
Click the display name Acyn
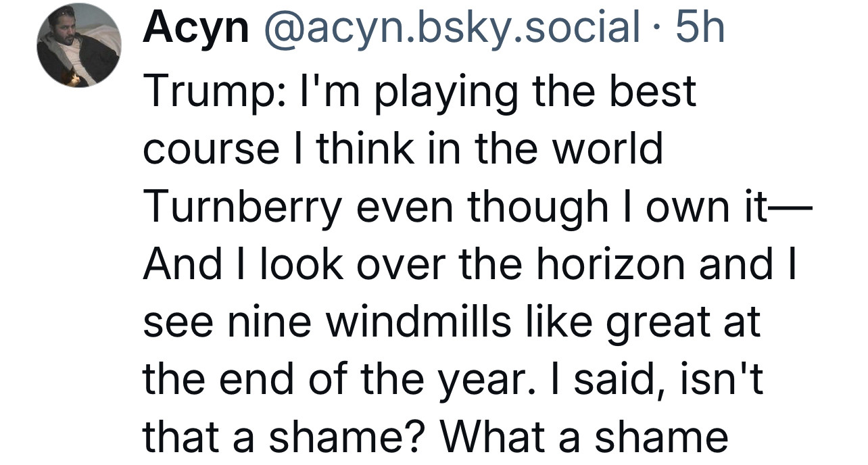(x=195, y=29)
